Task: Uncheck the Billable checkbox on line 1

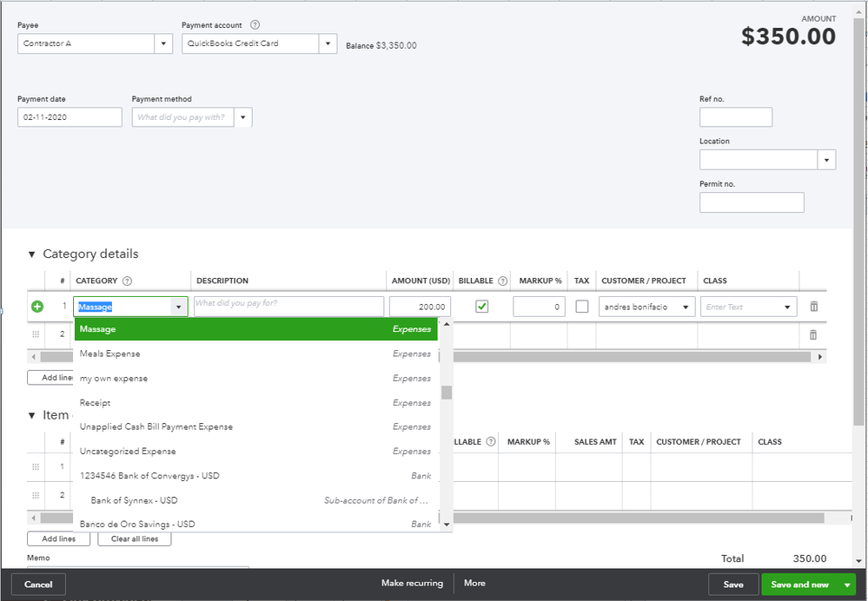Action: coord(481,307)
